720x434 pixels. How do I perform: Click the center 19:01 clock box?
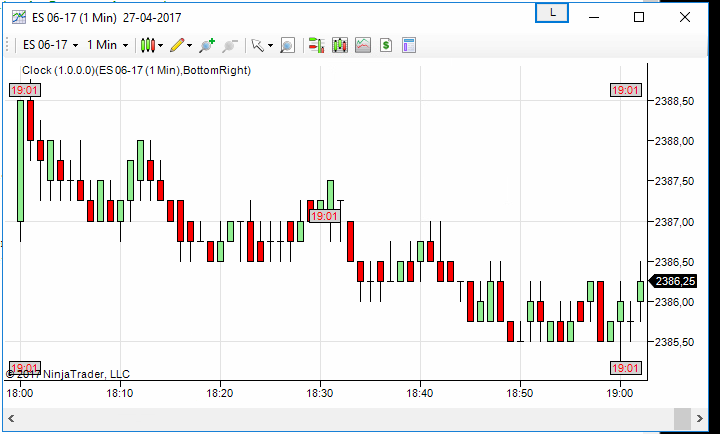324,216
